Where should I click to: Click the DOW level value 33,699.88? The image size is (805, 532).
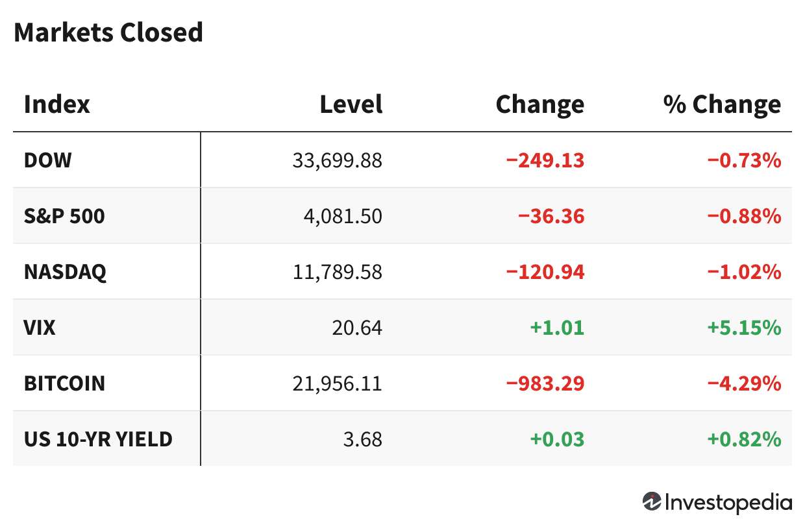[337, 160]
